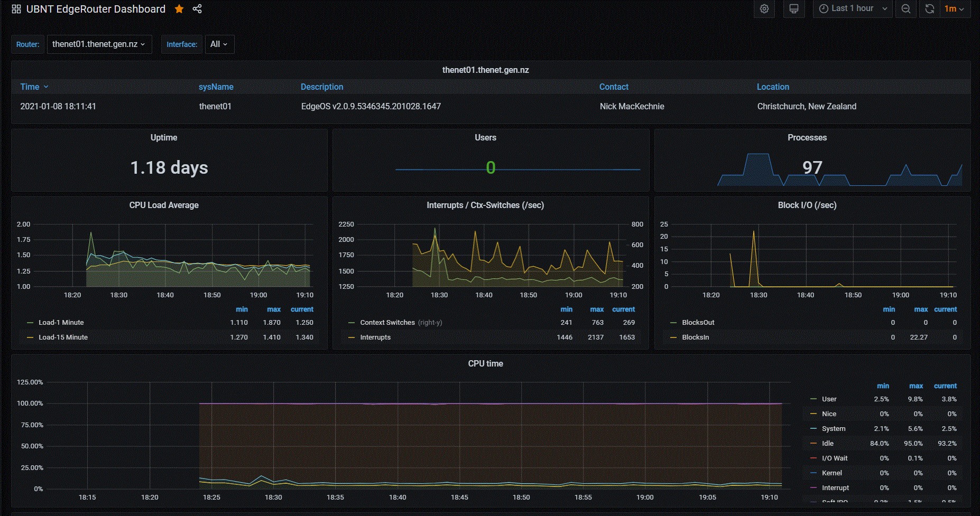The image size is (980, 516).
Task: Sort table by sysName column
Action: point(216,87)
